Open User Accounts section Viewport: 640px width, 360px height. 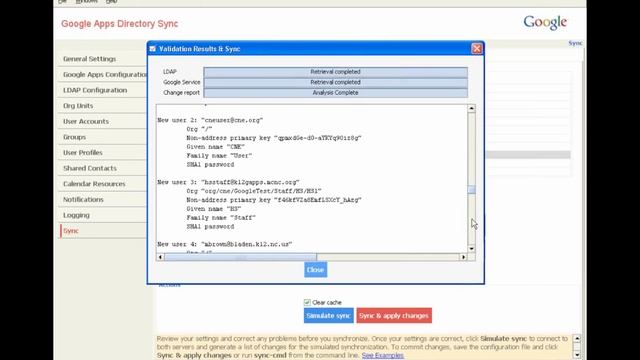click(x=86, y=121)
